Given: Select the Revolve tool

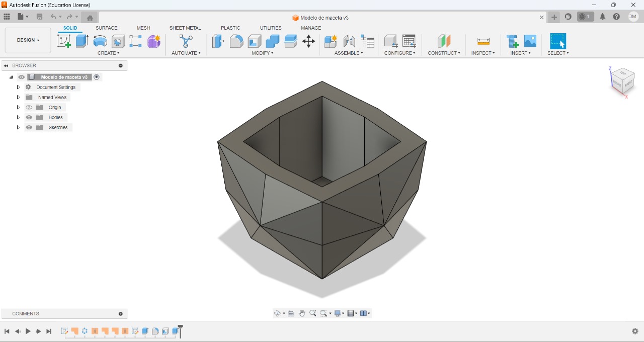Looking at the screenshot, I should tap(100, 41).
